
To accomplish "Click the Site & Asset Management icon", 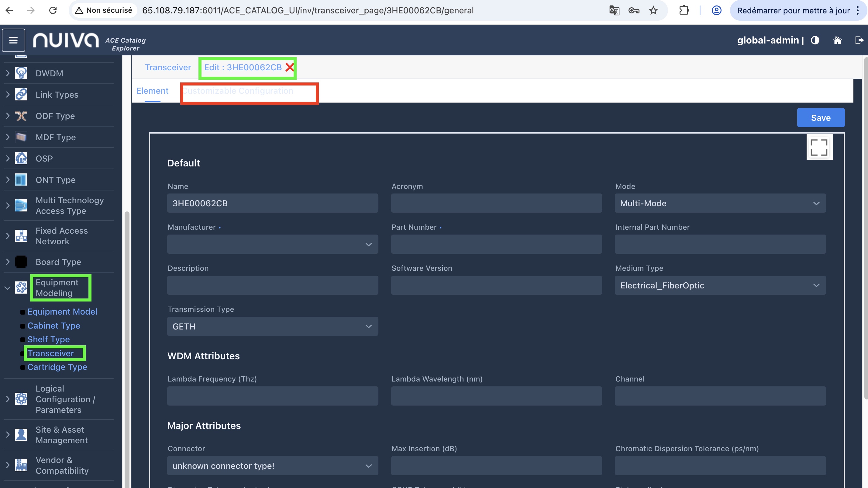I will 21,435.
